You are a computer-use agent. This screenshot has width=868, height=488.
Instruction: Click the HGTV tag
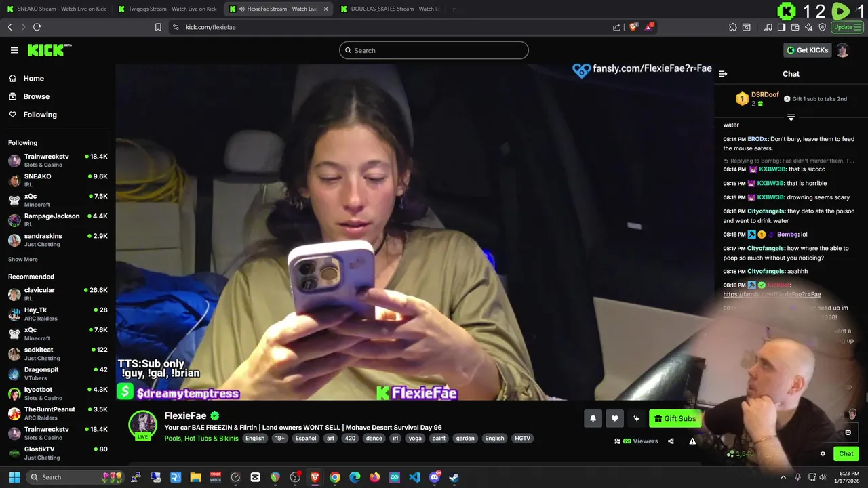522,438
